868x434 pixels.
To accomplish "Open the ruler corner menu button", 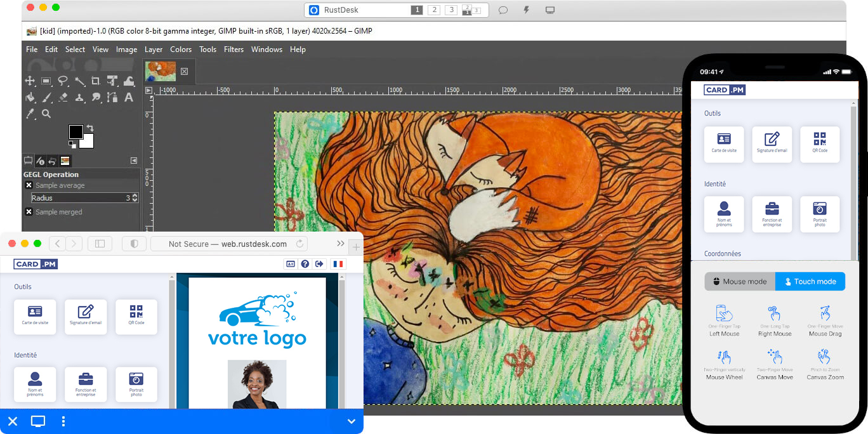I will [x=149, y=90].
